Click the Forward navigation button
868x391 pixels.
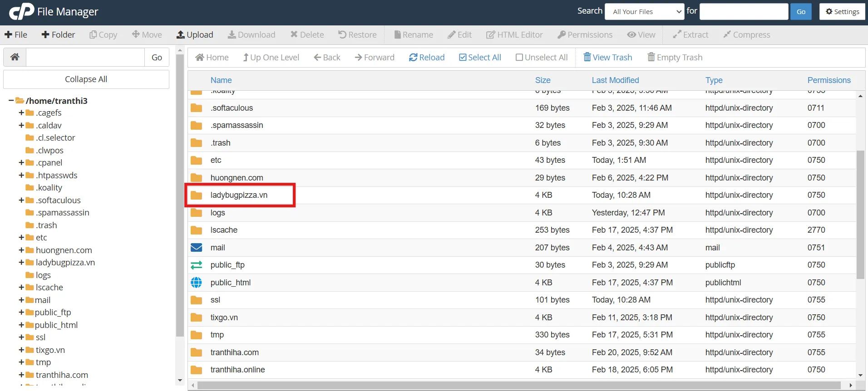tap(375, 57)
